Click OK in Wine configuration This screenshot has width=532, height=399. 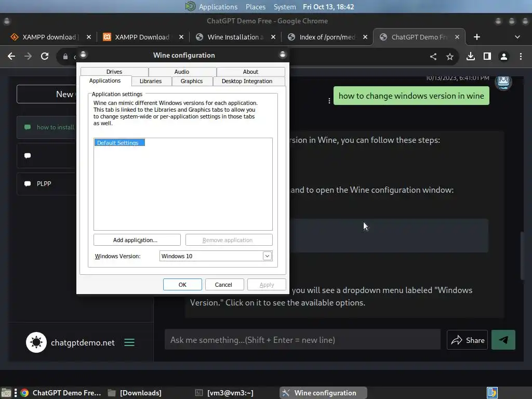(x=182, y=285)
